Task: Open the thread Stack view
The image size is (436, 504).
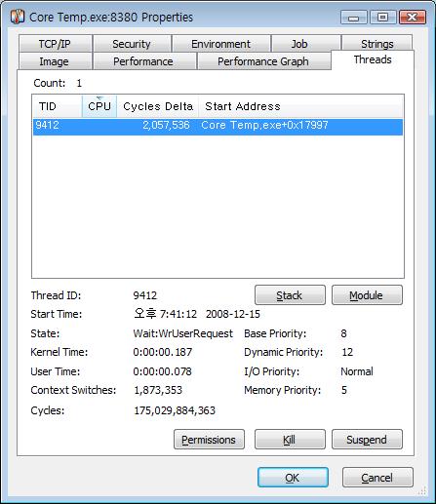Action: coord(290,295)
